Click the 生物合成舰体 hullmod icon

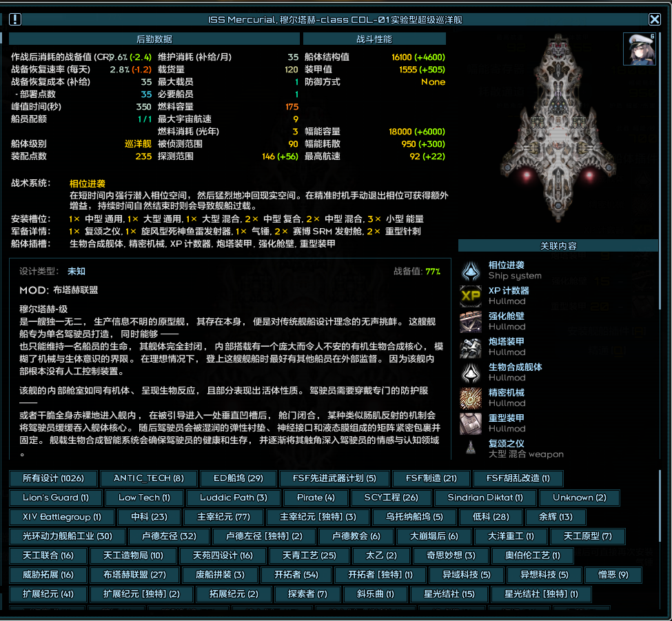pyautogui.click(x=471, y=372)
